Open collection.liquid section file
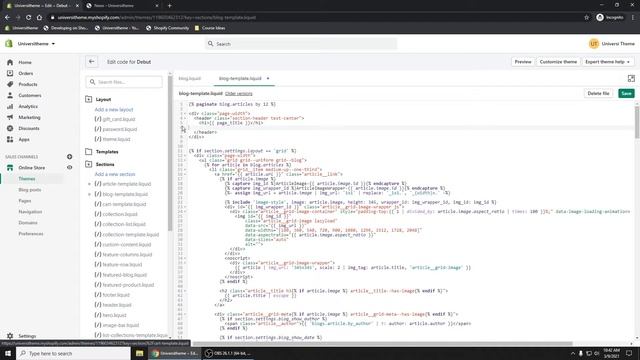 point(120,214)
